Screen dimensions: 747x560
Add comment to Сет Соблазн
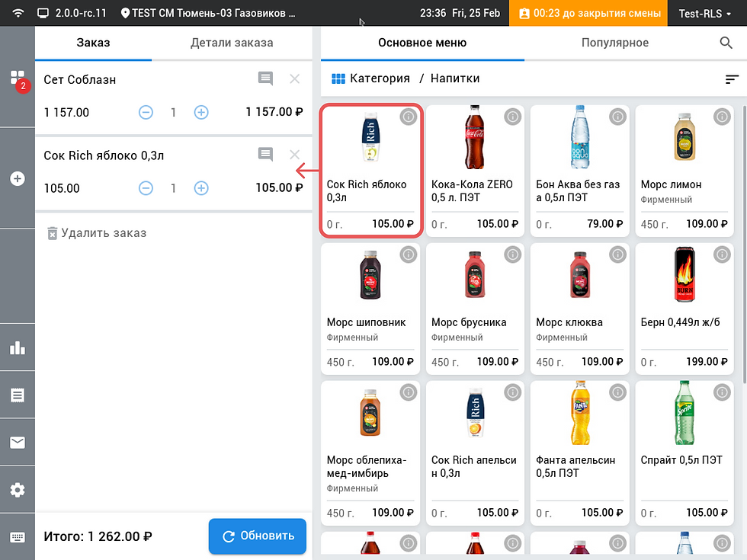click(265, 78)
